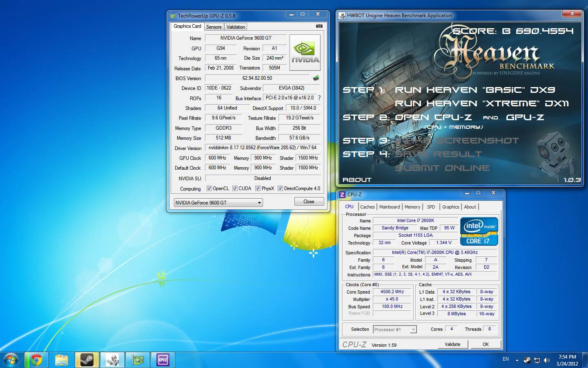Select the CPU tab in CPU-Z
The width and height of the screenshot is (588, 368).
350,206
